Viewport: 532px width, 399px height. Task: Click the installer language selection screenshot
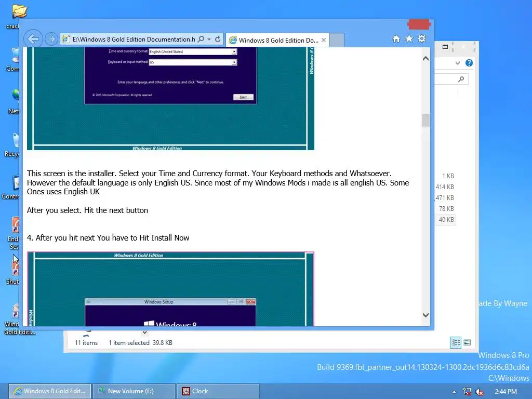coord(170,98)
